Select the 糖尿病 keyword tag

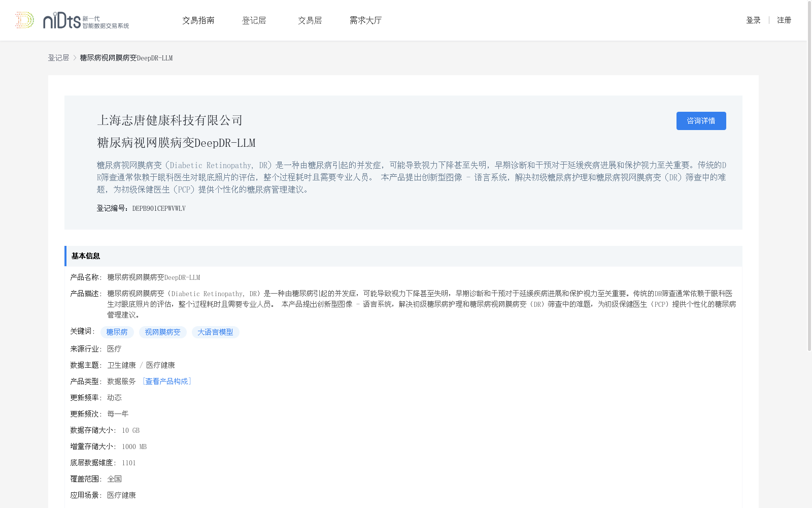point(117,332)
